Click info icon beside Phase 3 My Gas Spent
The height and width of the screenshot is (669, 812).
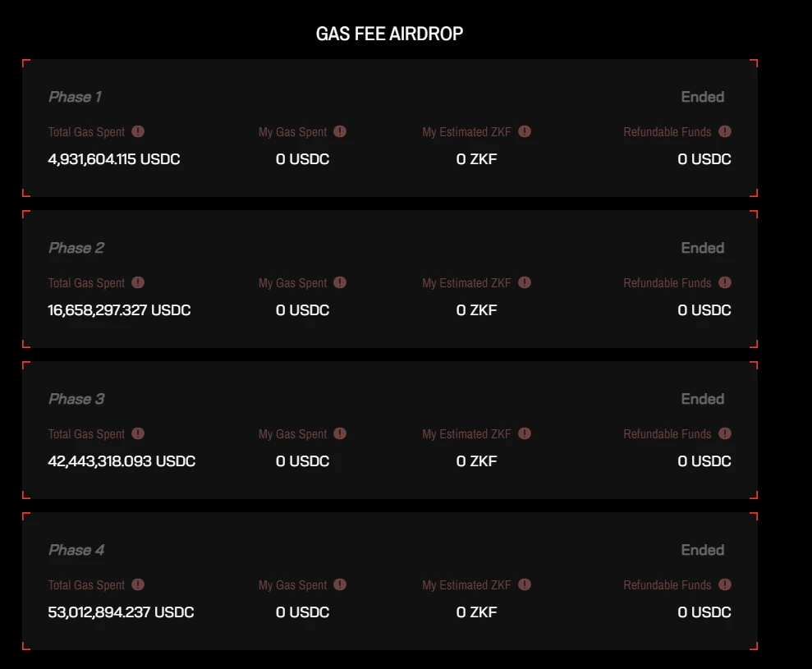pyautogui.click(x=340, y=433)
